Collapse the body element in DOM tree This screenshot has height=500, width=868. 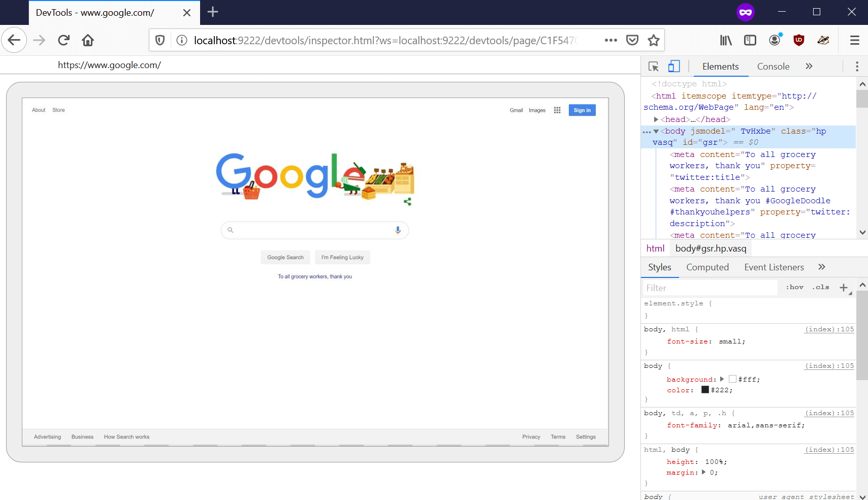click(657, 131)
